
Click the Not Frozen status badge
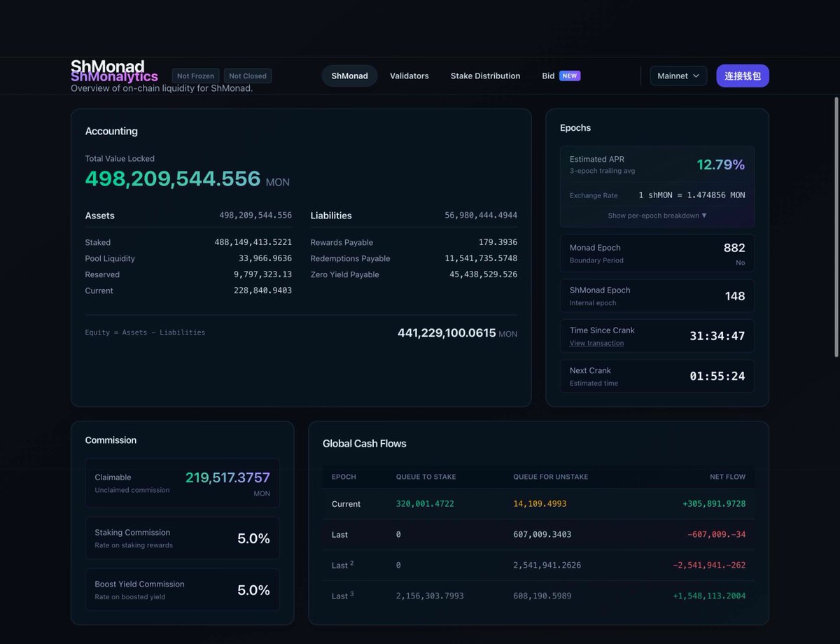click(196, 76)
